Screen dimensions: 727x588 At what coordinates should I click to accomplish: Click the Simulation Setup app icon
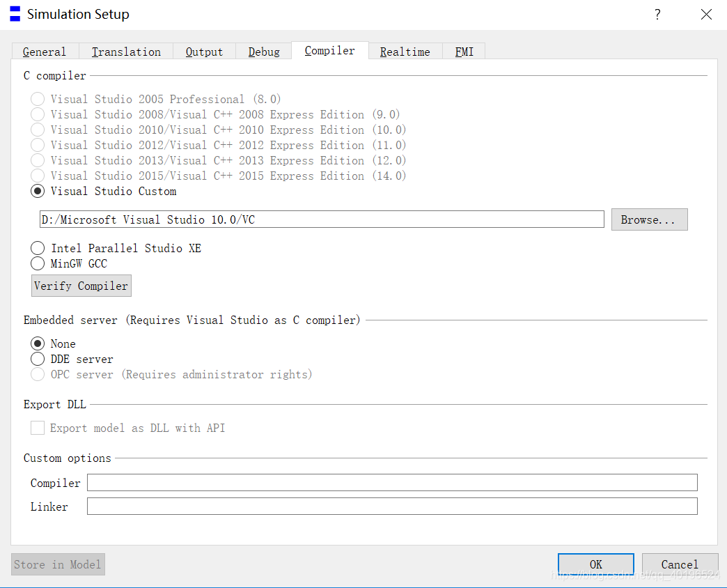coord(15,14)
